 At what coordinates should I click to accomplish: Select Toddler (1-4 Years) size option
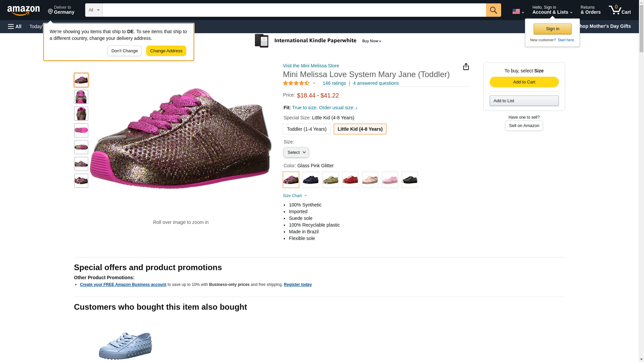[306, 129]
